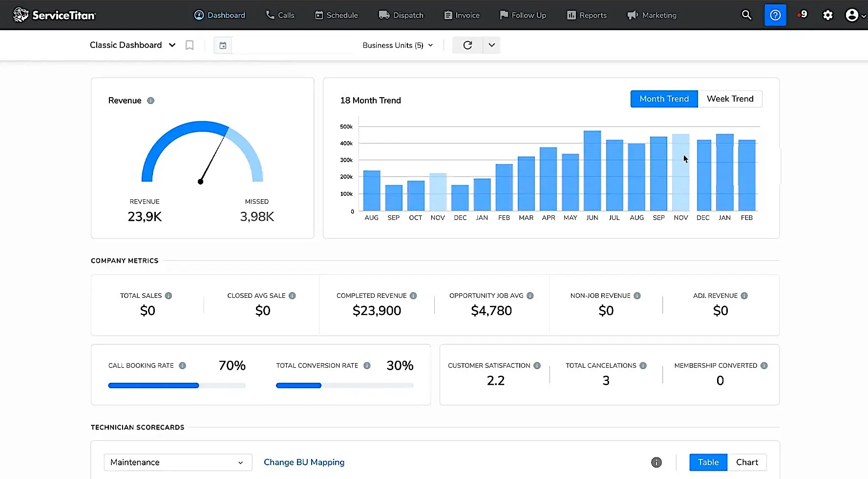
Task: Go to the Dispatch tab
Action: [401, 15]
